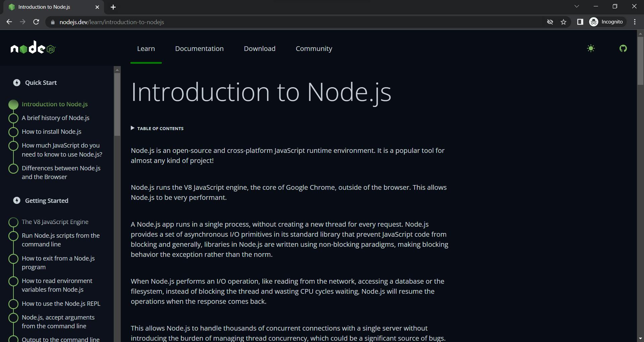This screenshot has width=644, height=342.
Task: Open Output to the command line link
Action: (61, 339)
